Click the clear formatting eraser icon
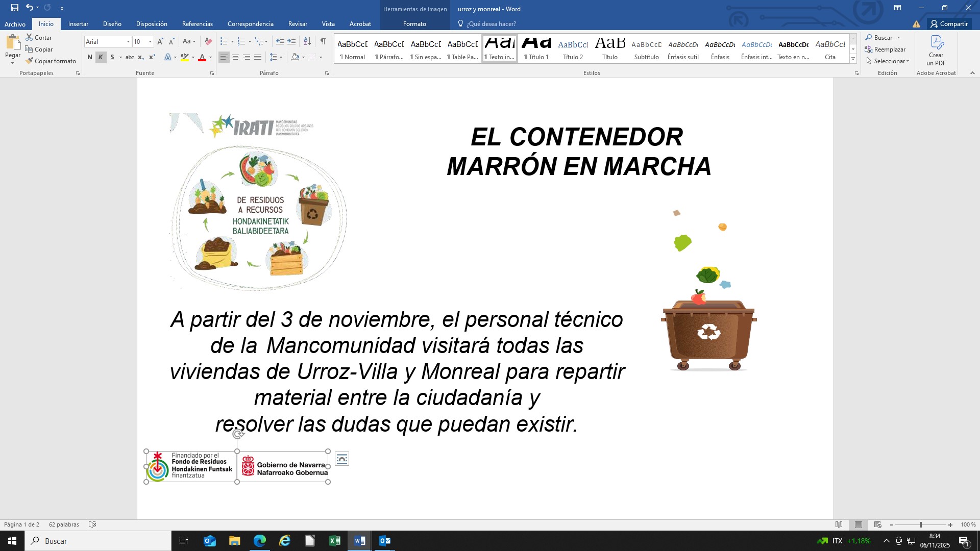 [208, 41]
